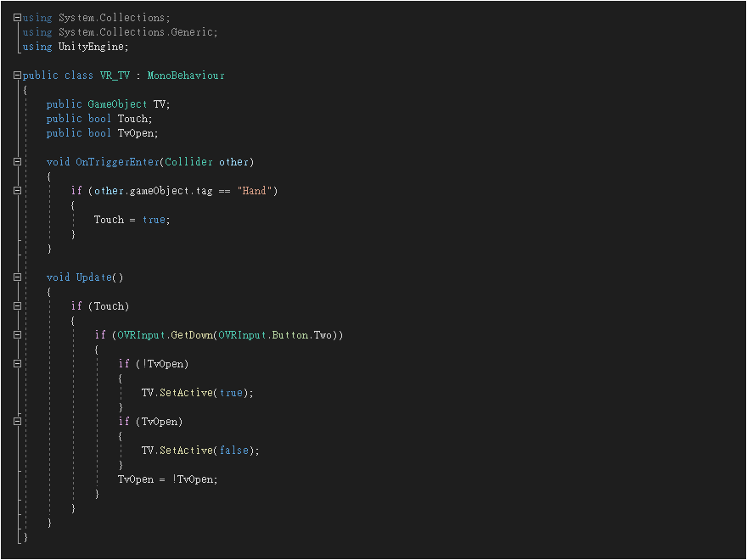747x560 pixels.
Task: Click the class name 'VR_TV'
Action: tap(115, 76)
